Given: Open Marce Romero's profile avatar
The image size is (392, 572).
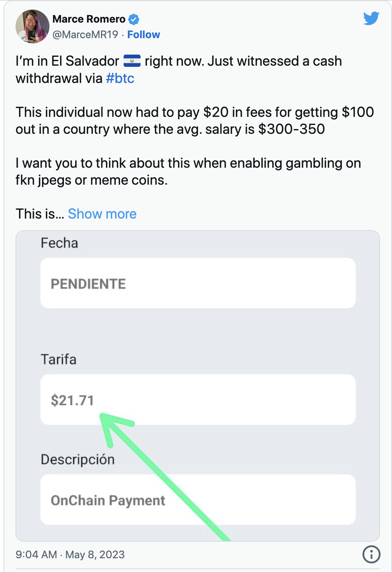Looking at the screenshot, I should (x=32, y=26).
